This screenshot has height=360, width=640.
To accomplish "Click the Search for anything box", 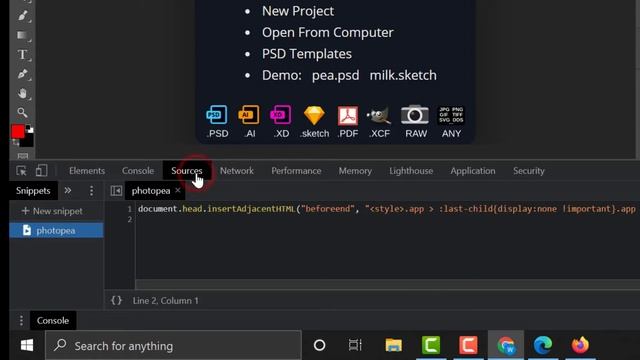I will 173,346.
